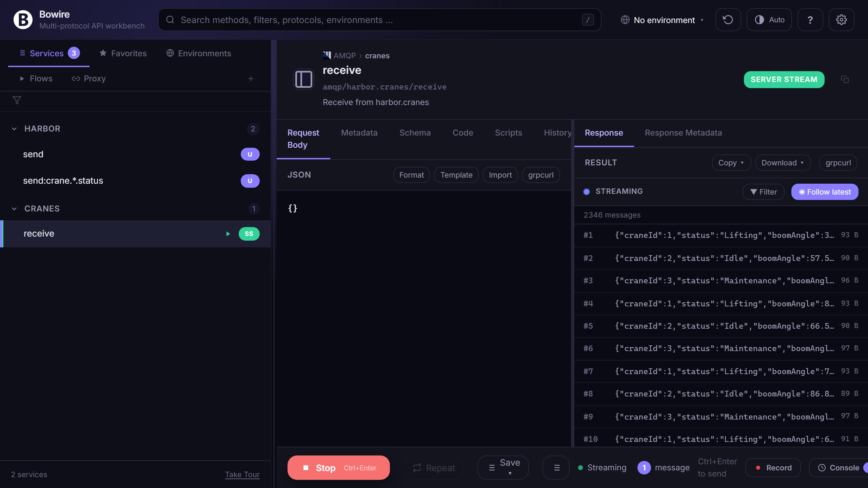Click the message count badge showing 1
868x488 pixels.
point(644,468)
